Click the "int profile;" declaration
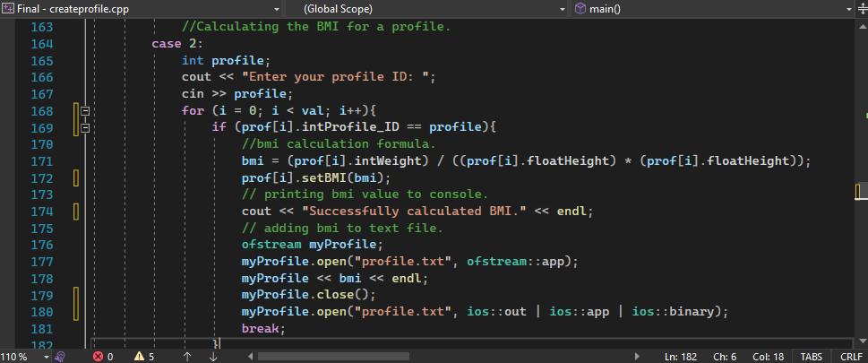868x363 pixels. click(x=226, y=60)
